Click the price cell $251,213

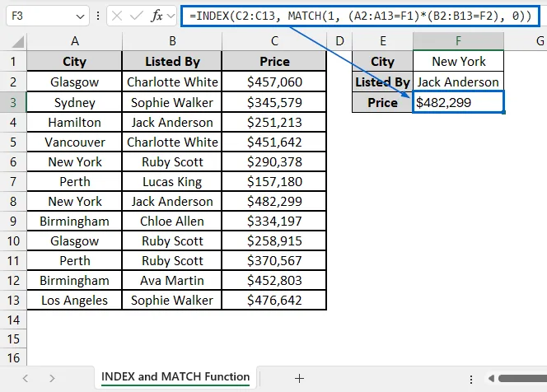pos(274,122)
